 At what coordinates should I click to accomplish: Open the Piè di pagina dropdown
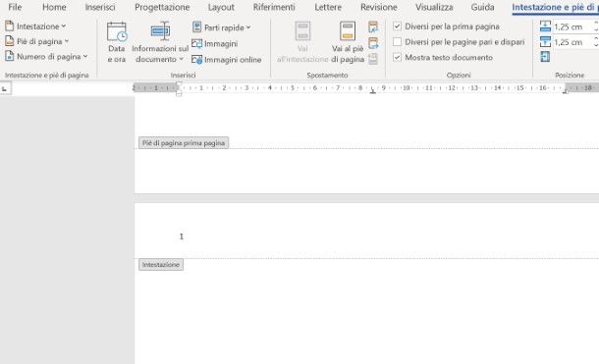(x=37, y=41)
